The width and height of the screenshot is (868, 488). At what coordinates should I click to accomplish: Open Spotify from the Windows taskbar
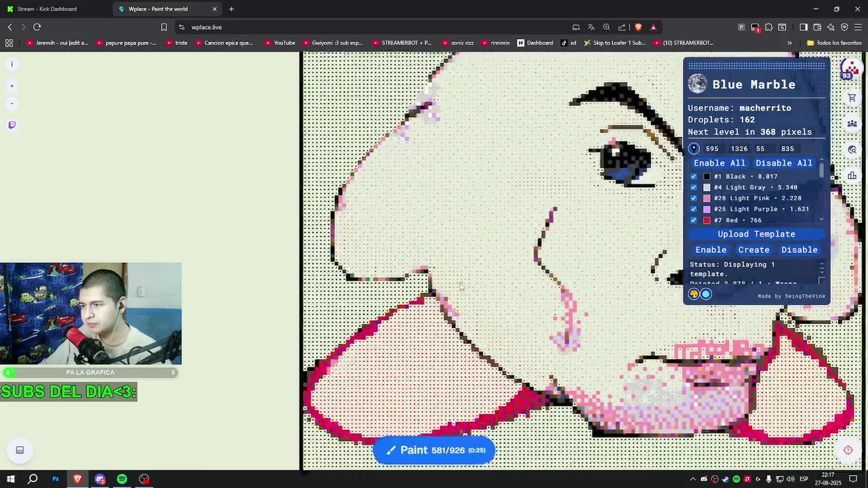click(x=122, y=479)
